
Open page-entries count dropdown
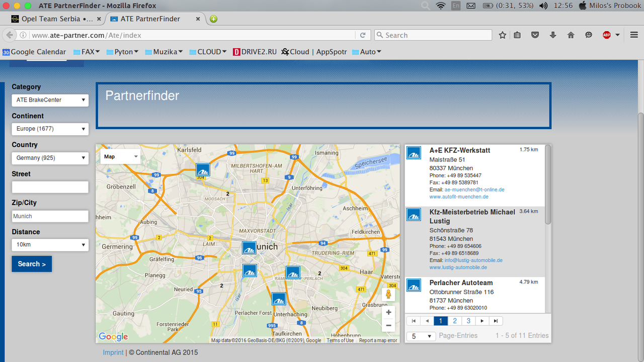pyautogui.click(x=421, y=336)
